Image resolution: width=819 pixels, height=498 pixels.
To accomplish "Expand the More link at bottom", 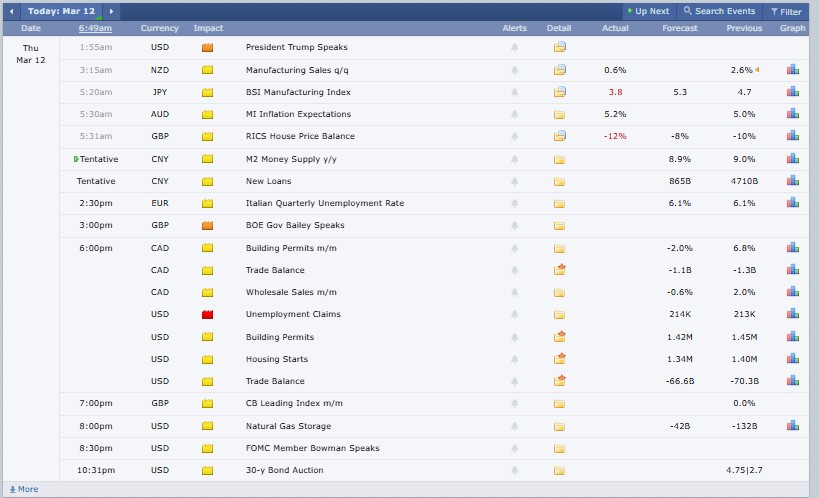I will [x=23, y=489].
